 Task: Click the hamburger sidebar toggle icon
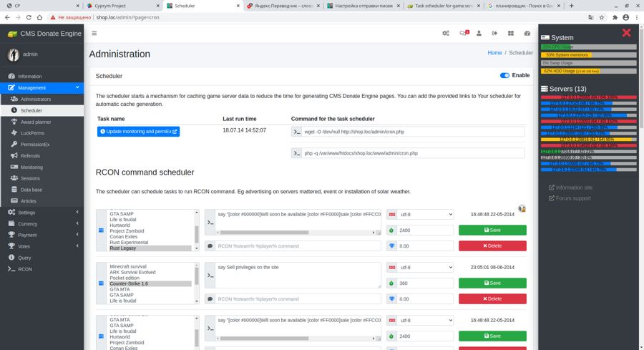click(x=94, y=33)
